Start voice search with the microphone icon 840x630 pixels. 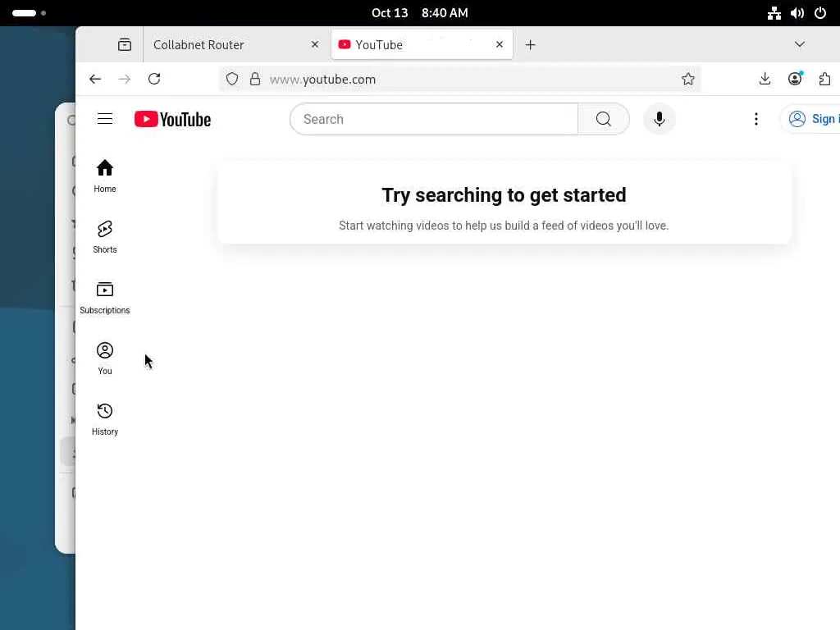tap(660, 119)
